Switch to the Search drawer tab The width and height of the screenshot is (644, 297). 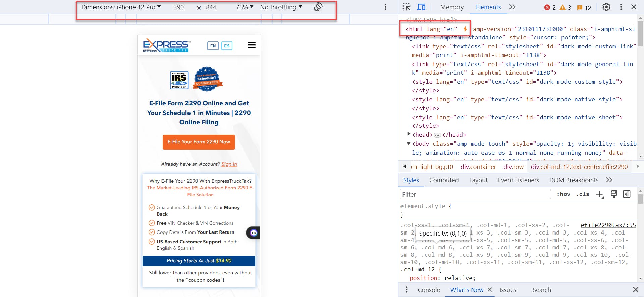pos(541,290)
